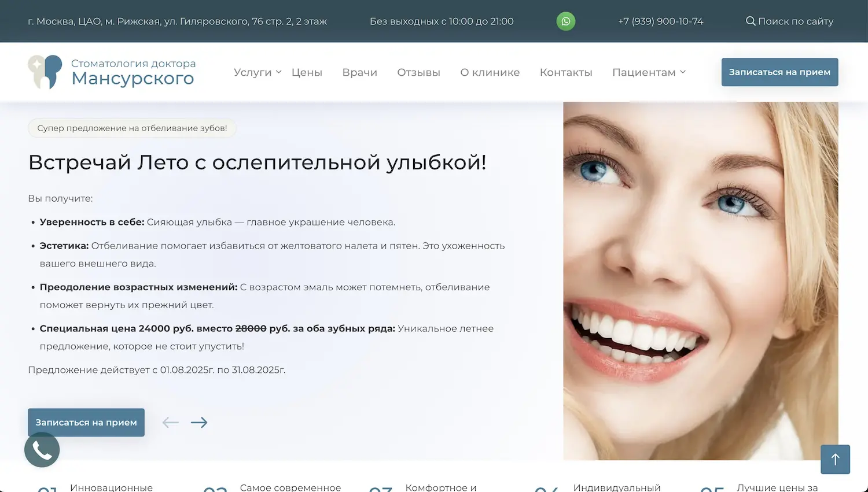Click the headline Встречай Лето с ослепительной улыбкой
The image size is (868, 492).
coord(257,162)
